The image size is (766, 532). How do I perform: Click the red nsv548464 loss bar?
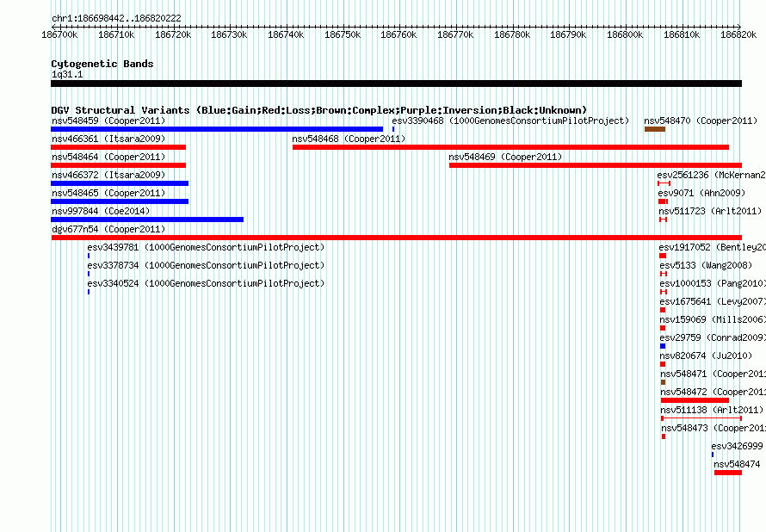[118, 165]
